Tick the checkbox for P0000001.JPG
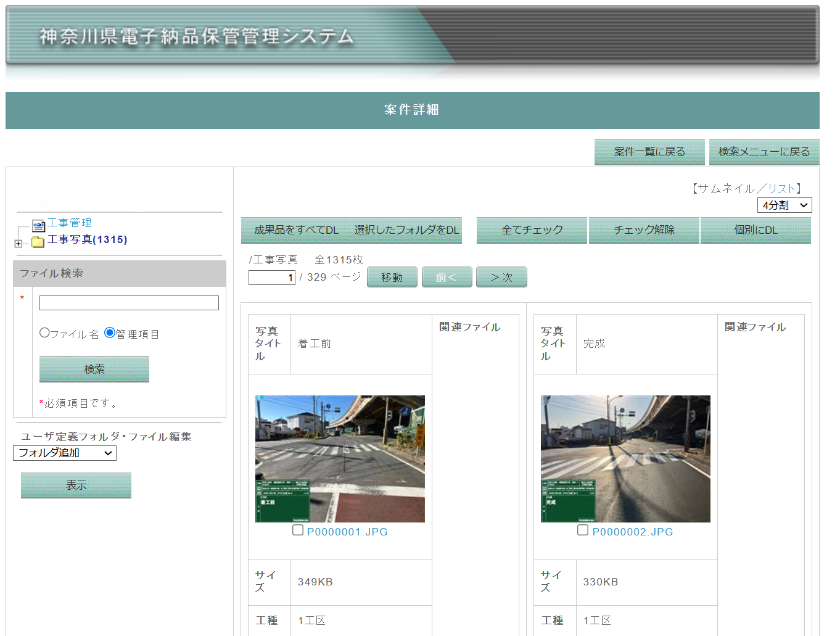This screenshot has width=840, height=636. (x=298, y=530)
